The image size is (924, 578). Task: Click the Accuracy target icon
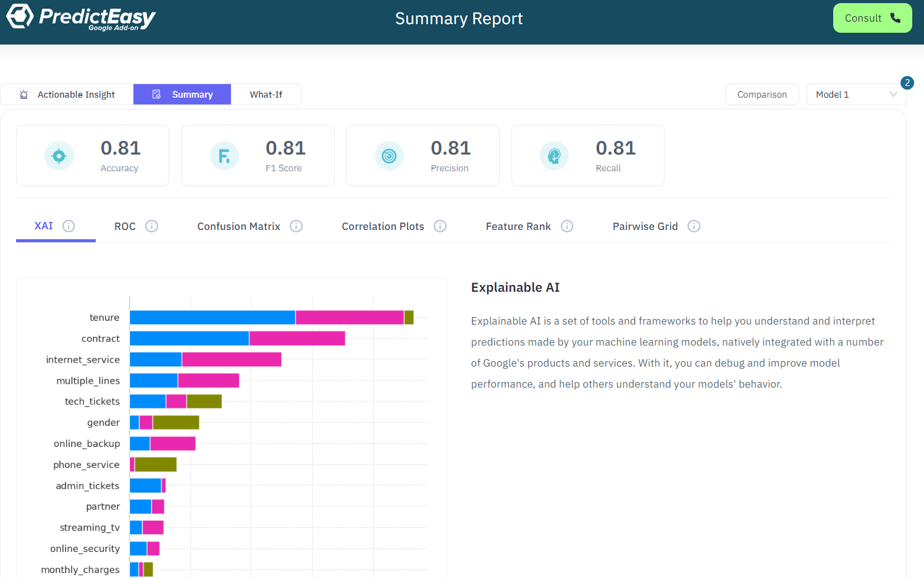(59, 156)
